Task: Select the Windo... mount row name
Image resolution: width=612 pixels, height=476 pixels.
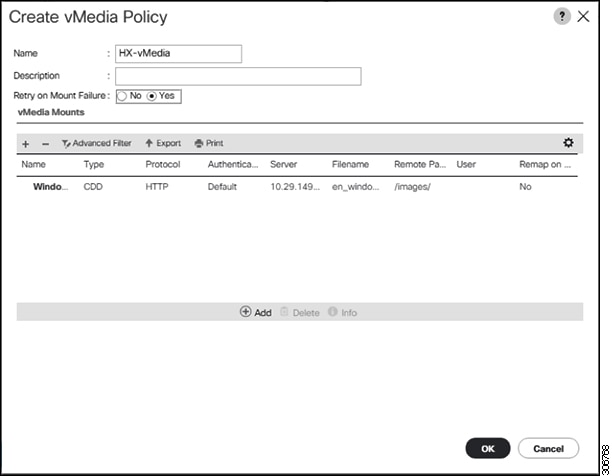Action: pos(50,186)
